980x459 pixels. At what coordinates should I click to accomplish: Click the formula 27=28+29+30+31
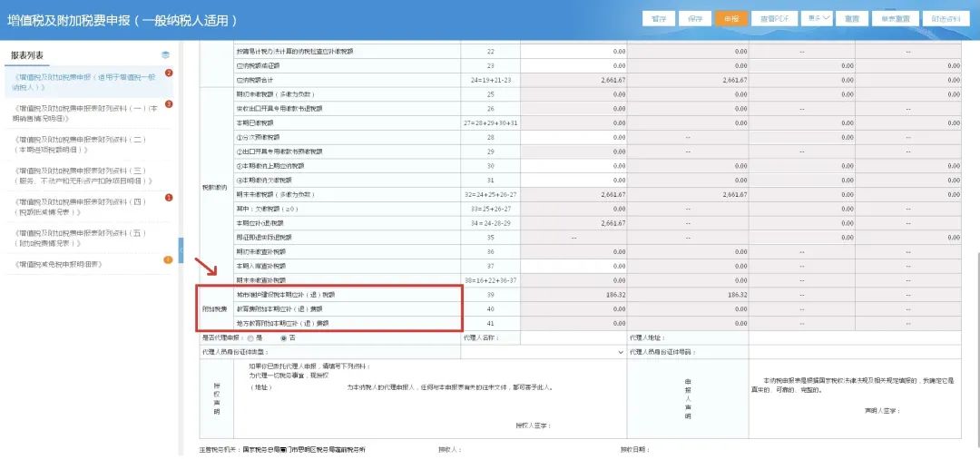coord(491,123)
